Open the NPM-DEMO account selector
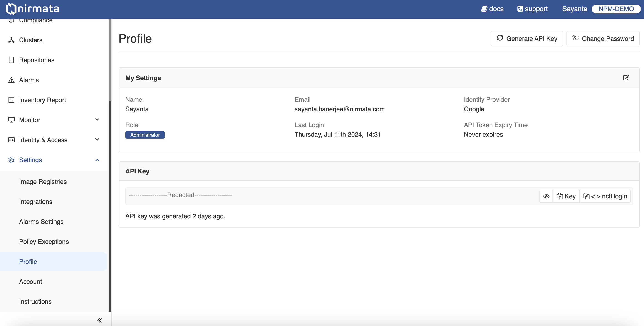The image size is (644, 326). point(616,9)
